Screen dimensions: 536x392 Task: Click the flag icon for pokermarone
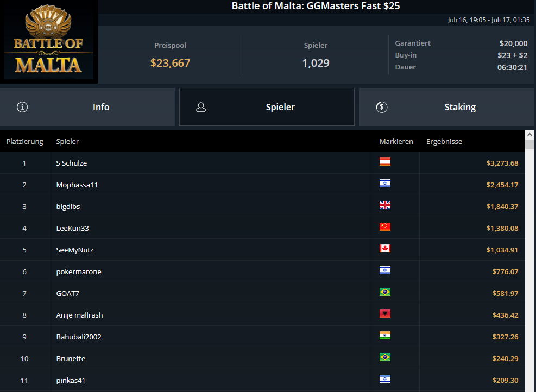click(385, 270)
